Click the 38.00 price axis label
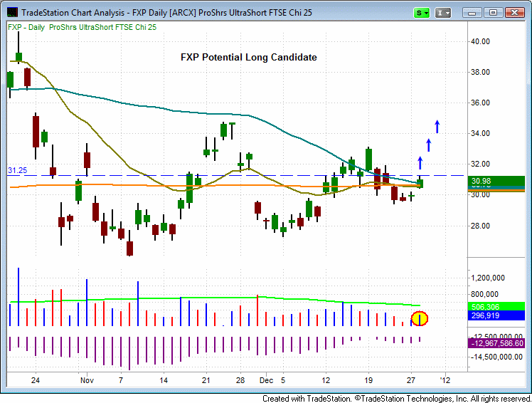This screenshot has height=403, width=532. [x=480, y=72]
